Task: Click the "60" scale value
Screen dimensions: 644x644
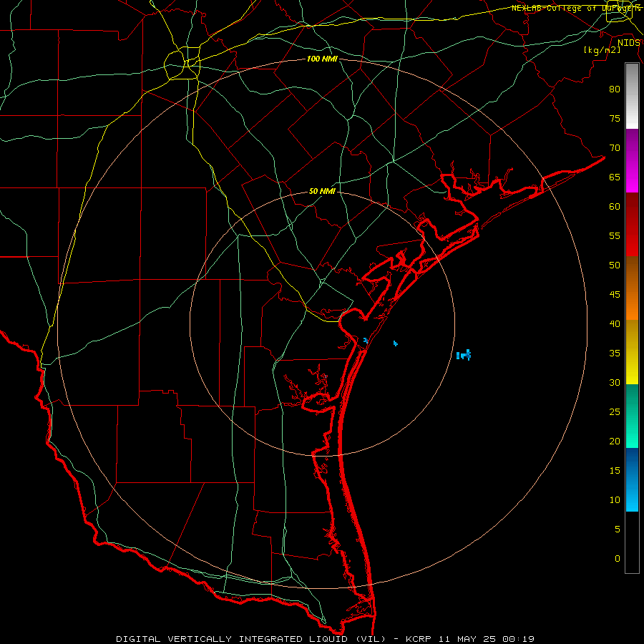Action: tap(615, 207)
